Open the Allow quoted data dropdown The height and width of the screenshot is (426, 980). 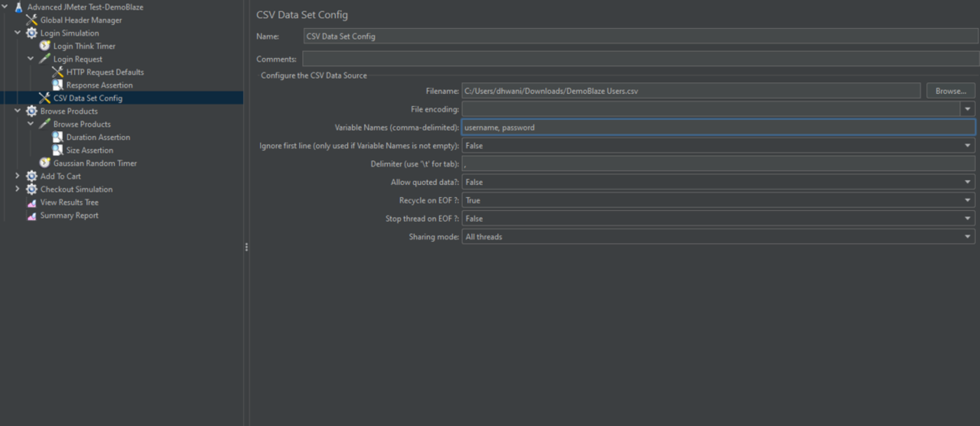point(967,181)
